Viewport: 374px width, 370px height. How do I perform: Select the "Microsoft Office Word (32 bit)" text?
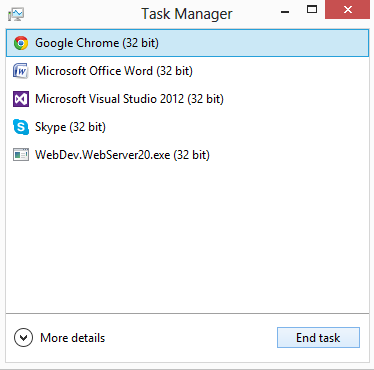click(114, 71)
